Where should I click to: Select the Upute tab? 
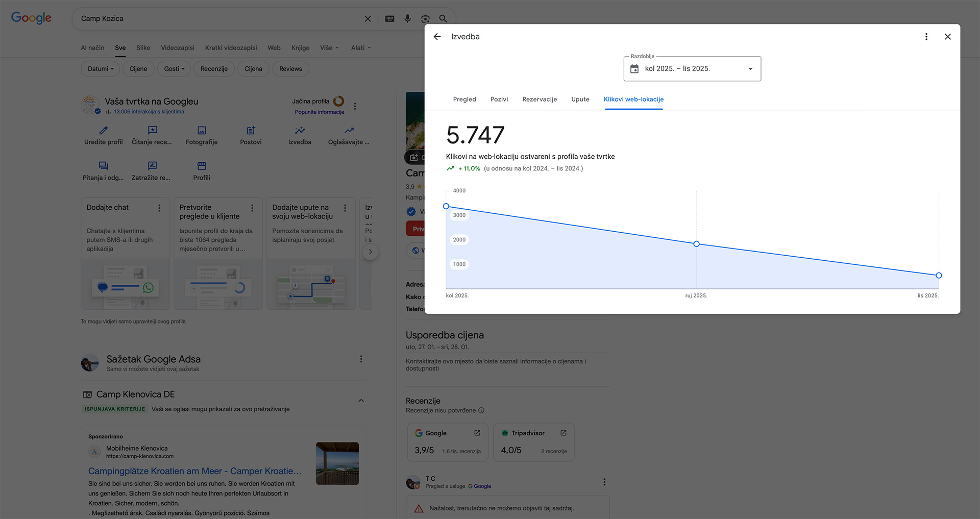tap(580, 100)
